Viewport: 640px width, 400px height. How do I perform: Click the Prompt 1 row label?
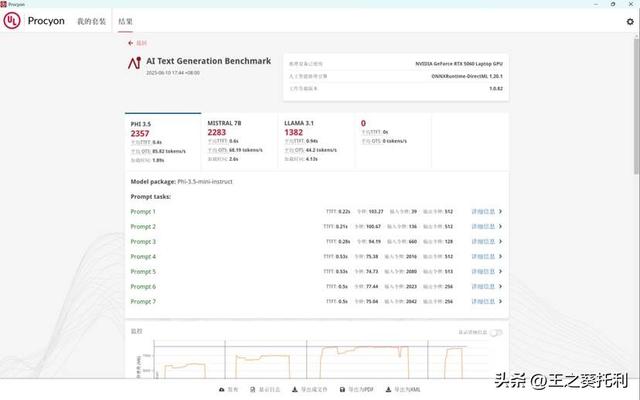pyautogui.click(x=143, y=211)
